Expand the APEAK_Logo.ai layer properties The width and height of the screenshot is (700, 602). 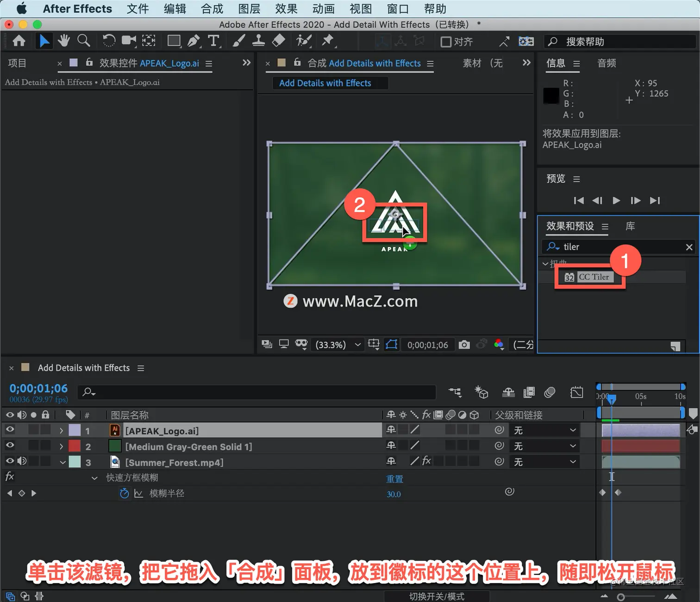61,431
